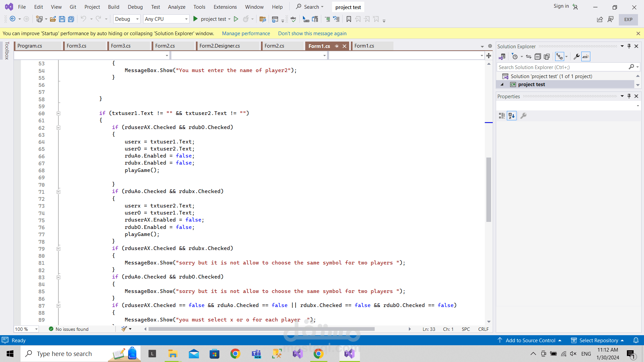Run the project with Start Debugging arrow
This screenshot has height=362, width=644.
(196, 19)
